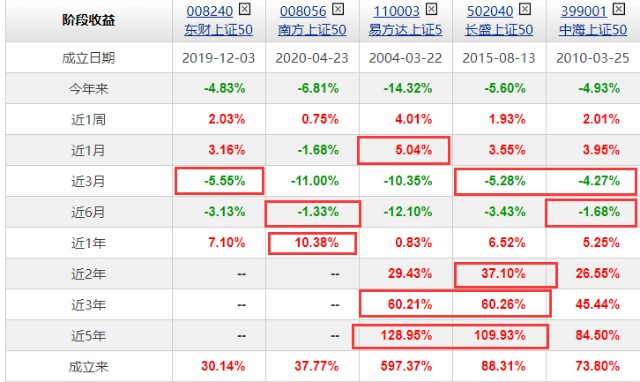Remove fund 502040 using its X icon
The width and height of the screenshot is (640, 382).
coord(525,9)
